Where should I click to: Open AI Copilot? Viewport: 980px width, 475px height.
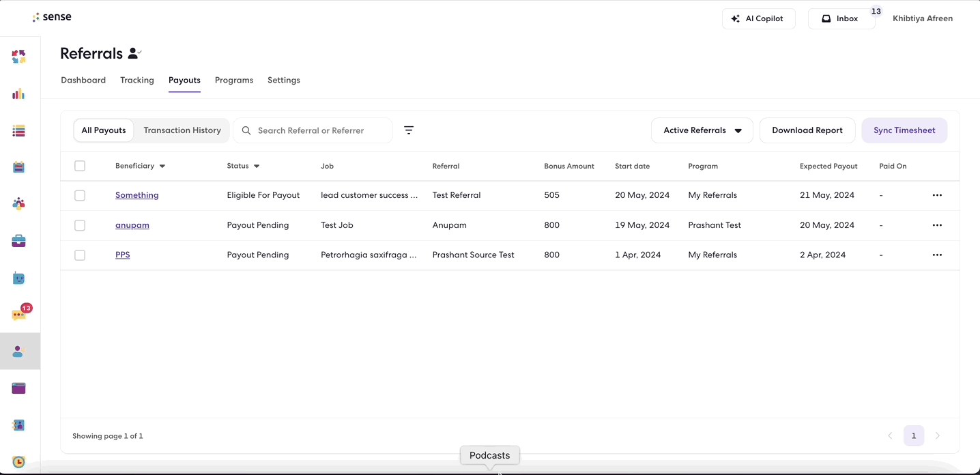tap(759, 18)
